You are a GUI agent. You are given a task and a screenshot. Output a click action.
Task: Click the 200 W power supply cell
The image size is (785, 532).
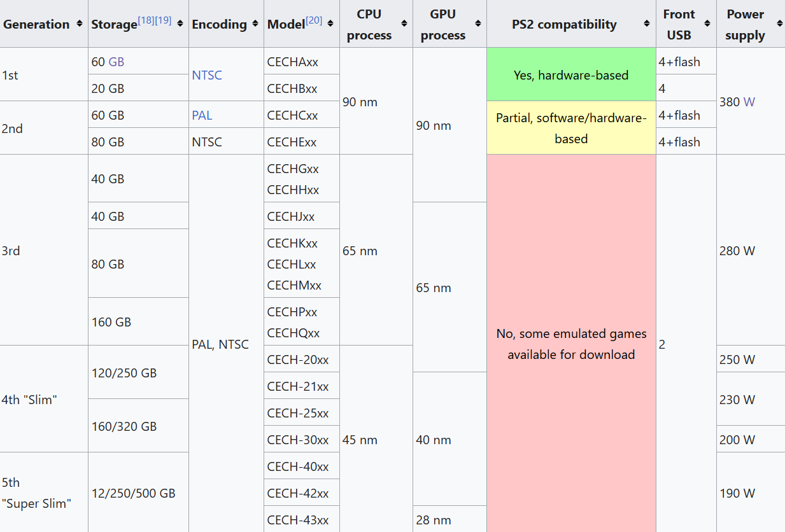[x=751, y=439]
